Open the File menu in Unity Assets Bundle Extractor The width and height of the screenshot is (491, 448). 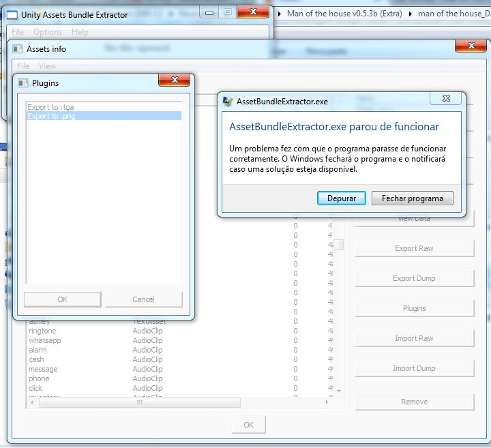pos(18,32)
